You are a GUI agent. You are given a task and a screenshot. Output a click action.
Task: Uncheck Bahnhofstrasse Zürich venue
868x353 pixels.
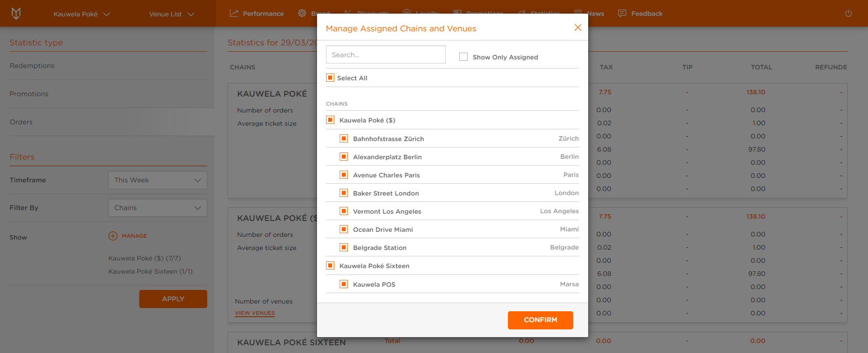point(344,138)
